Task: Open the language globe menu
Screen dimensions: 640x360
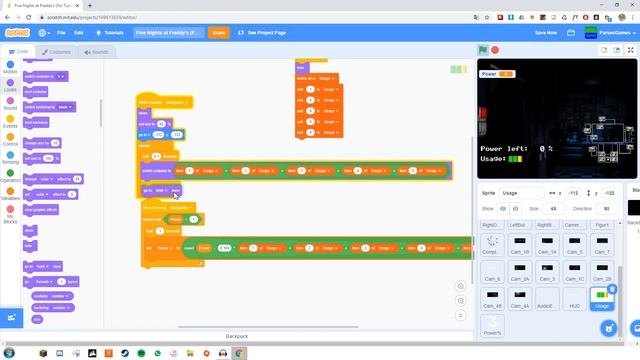Action: coord(44,33)
